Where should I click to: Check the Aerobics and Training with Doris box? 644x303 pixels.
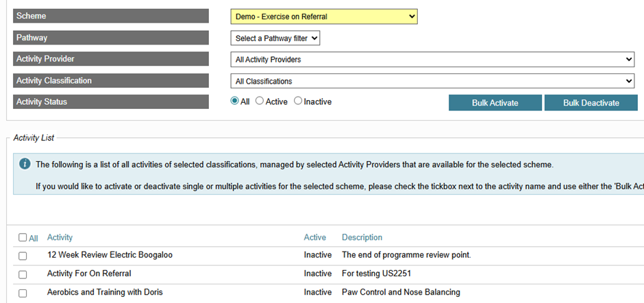(23, 293)
